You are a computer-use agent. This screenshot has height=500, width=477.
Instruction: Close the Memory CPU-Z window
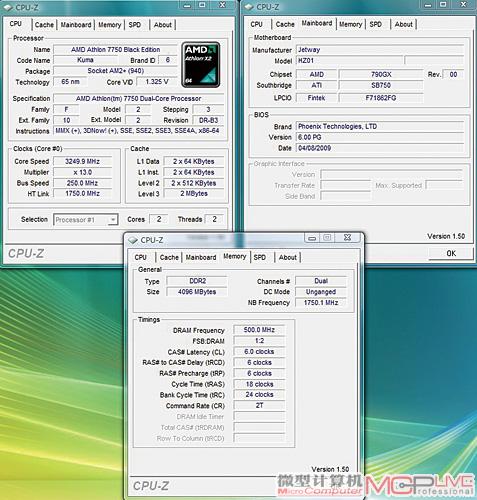pos(347,237)
